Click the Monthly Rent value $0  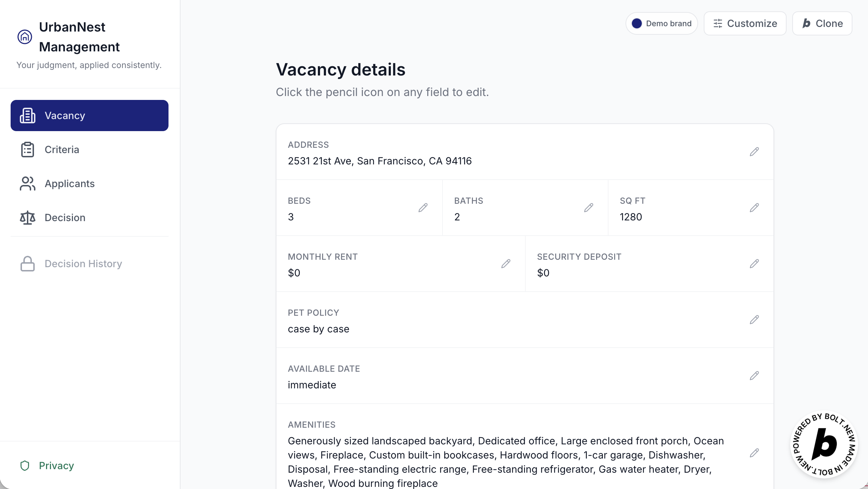(x=294, y=273)
